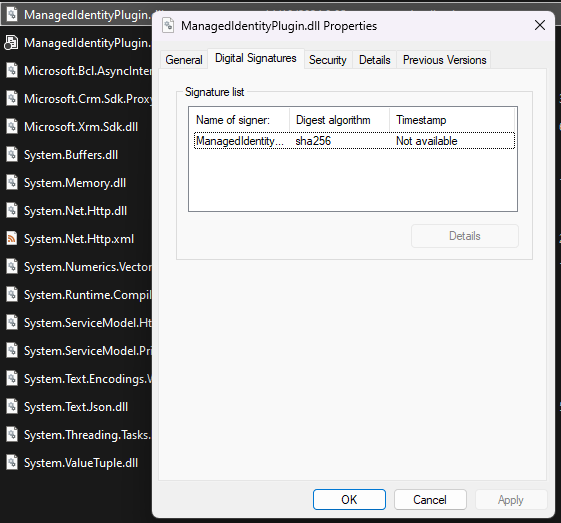Open the Previous Versions tab
561x523 pixels.
[444, 60]
